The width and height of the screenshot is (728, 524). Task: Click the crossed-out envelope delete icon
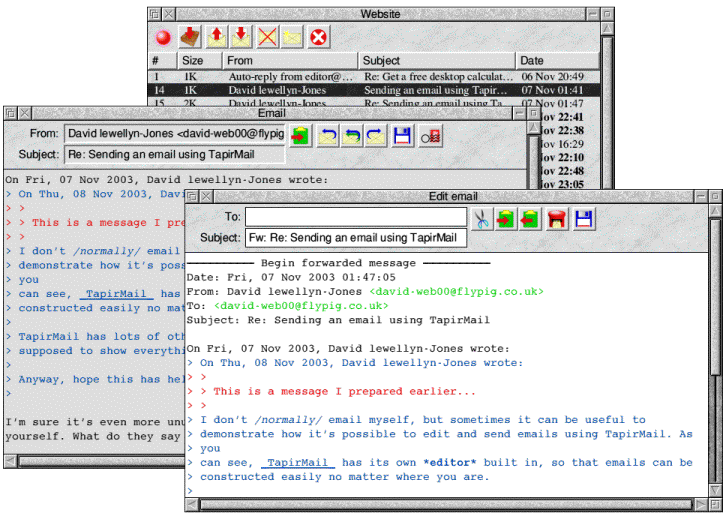click(267, 37)
